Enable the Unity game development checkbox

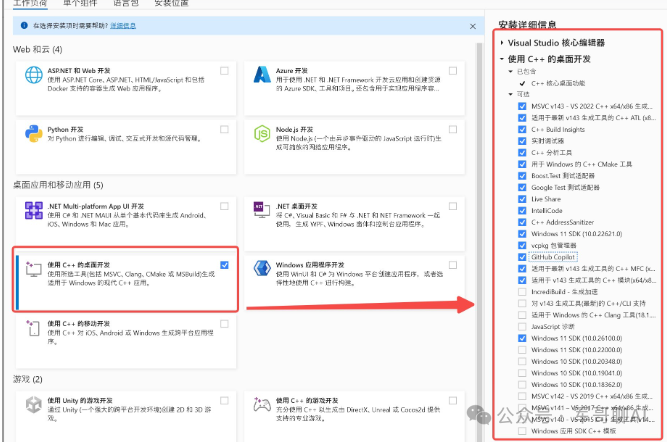point(224,400)
